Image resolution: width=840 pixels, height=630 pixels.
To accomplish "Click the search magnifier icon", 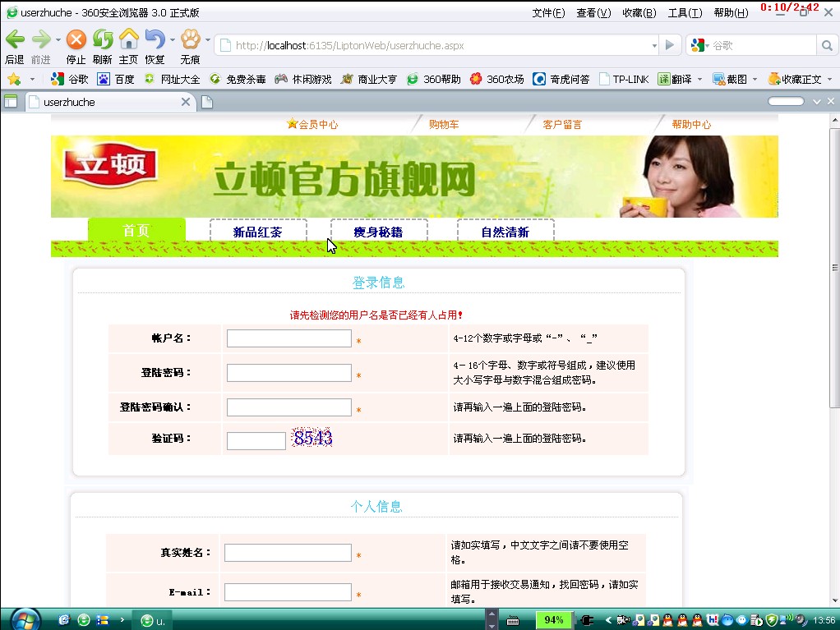I will pyautogui.click(x=827, y=46).
